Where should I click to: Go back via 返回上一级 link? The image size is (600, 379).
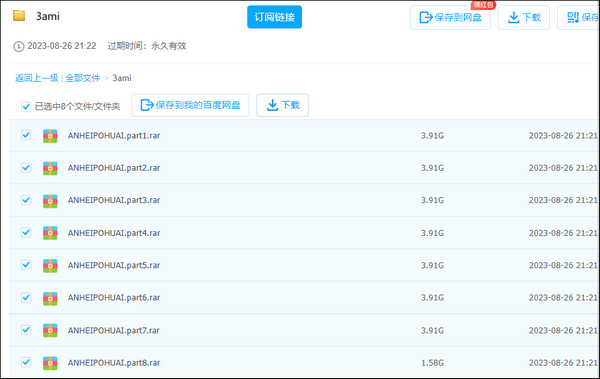tap(37, 78)
